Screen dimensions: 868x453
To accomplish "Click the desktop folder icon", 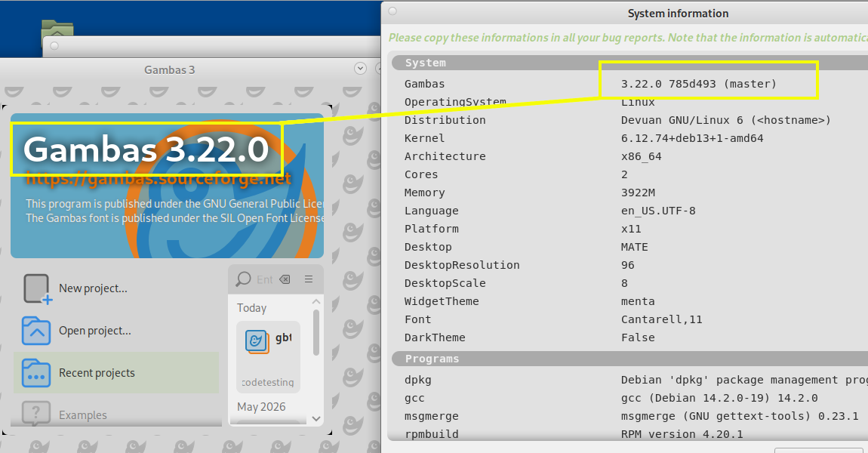I will coord(57,29).
